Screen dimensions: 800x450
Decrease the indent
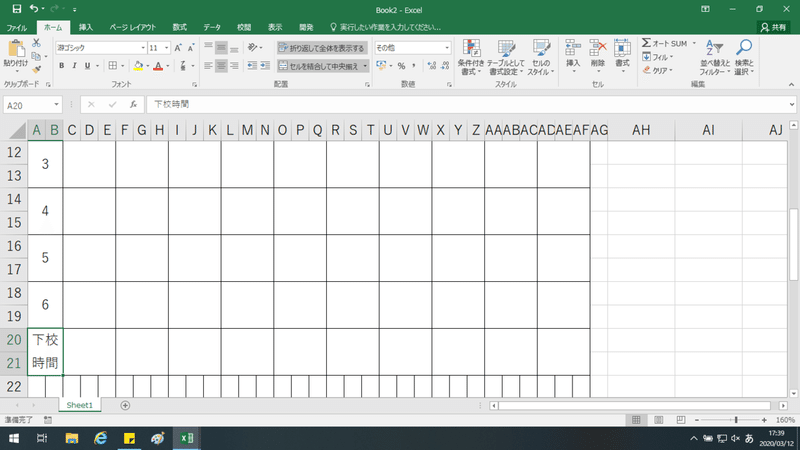point(252,66)
